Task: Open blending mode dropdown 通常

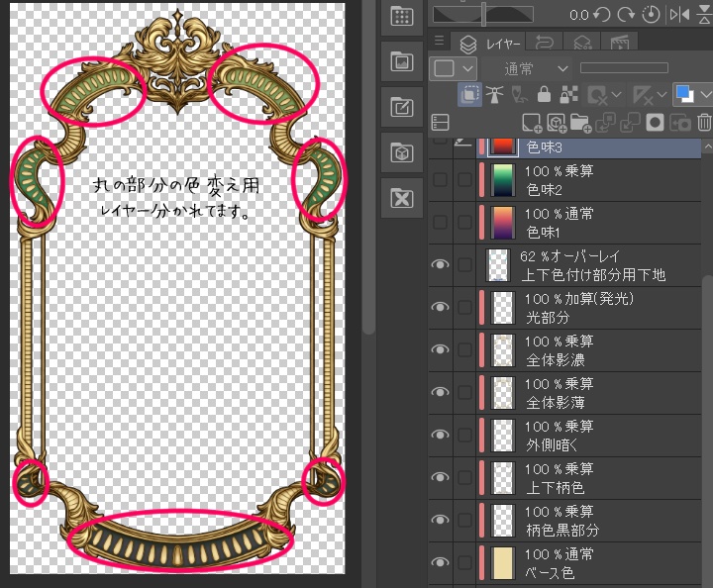Action: click(x=529, y=68)
